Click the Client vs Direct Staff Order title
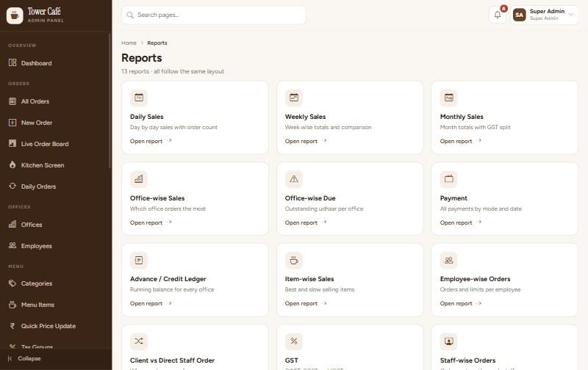 (172, 360)
